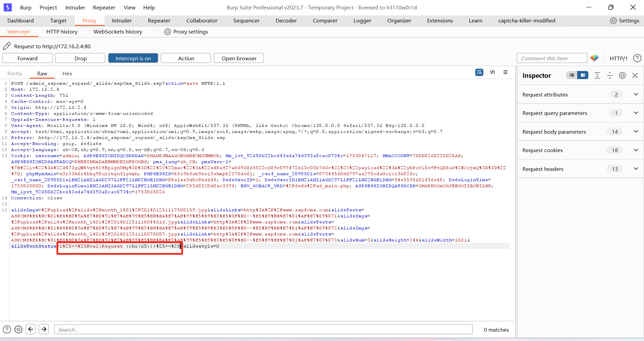Open captcha-killer-modified extension tab

click(x=527, y=20)
